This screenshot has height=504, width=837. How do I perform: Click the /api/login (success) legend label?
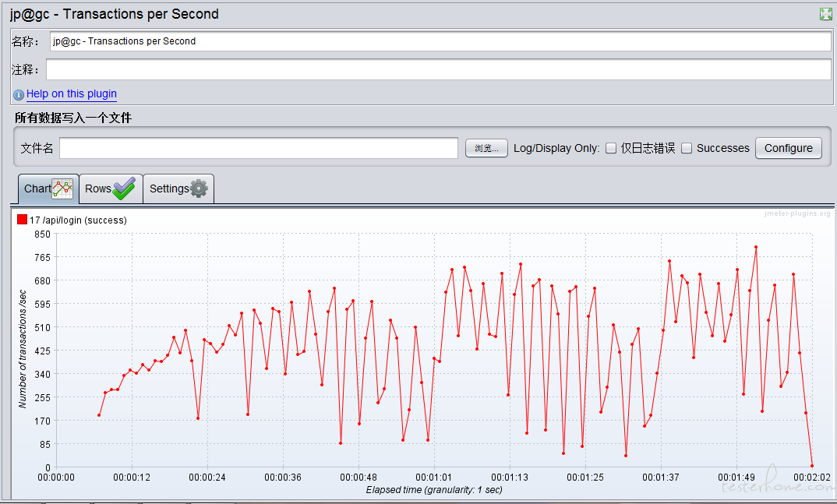coord(78,220)
